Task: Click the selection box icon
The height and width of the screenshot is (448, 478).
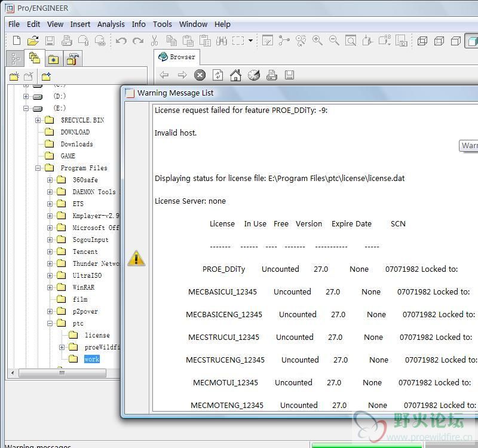Action: pyautogui.click(x=238, y=41)
